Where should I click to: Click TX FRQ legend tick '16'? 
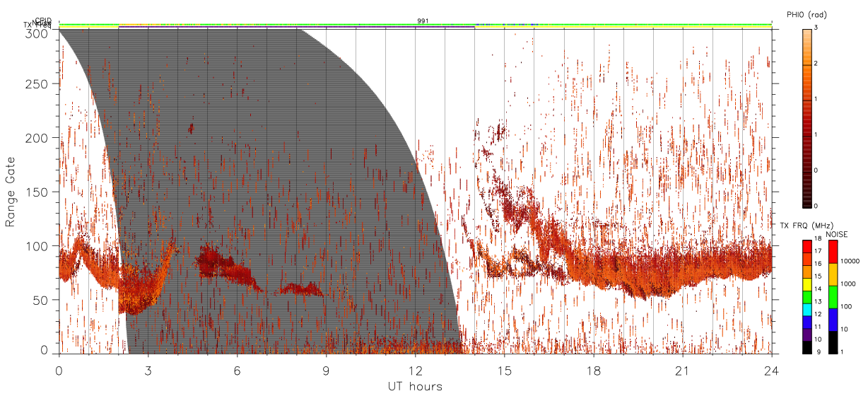[818, 264]
